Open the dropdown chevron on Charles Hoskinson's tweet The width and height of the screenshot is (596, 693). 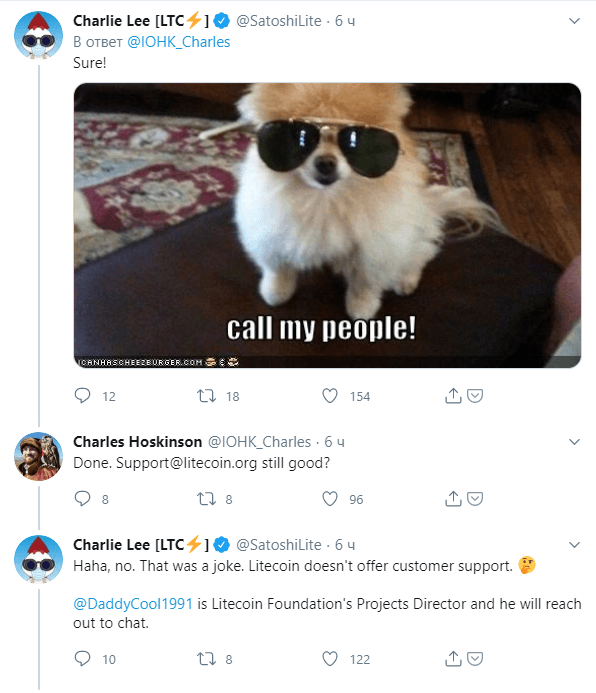click(x=574, y=442)
